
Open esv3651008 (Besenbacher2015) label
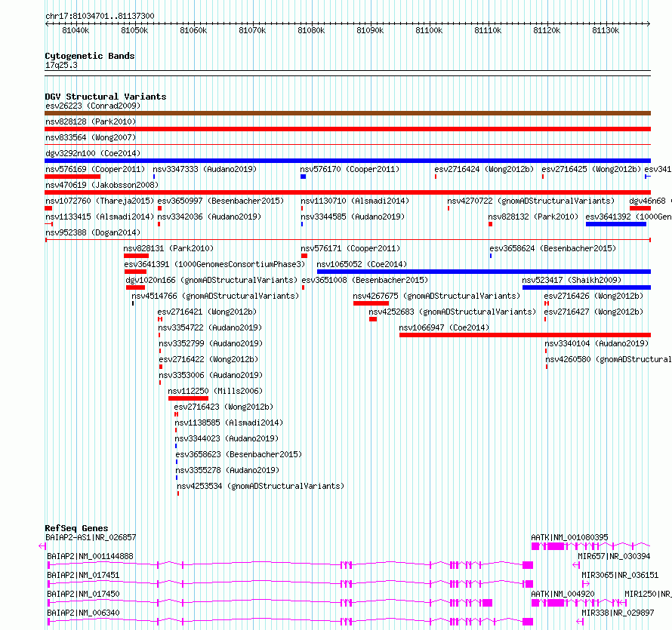(365, 280)
